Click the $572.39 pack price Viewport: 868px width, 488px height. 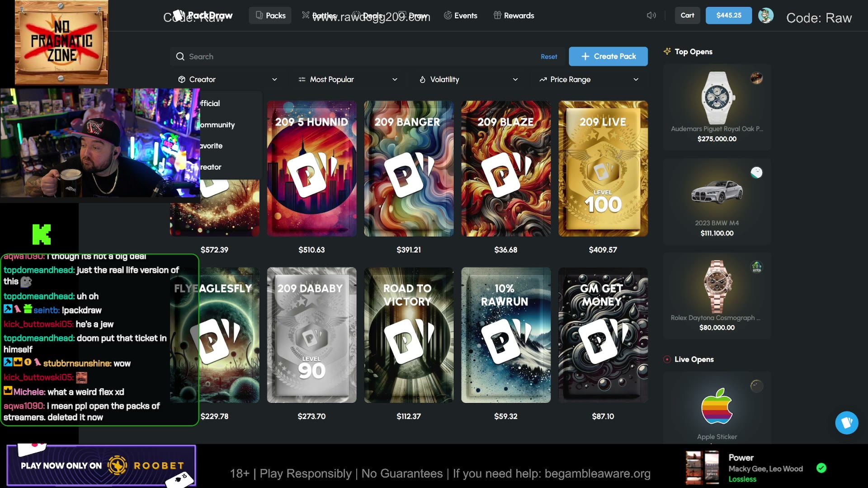214,250
